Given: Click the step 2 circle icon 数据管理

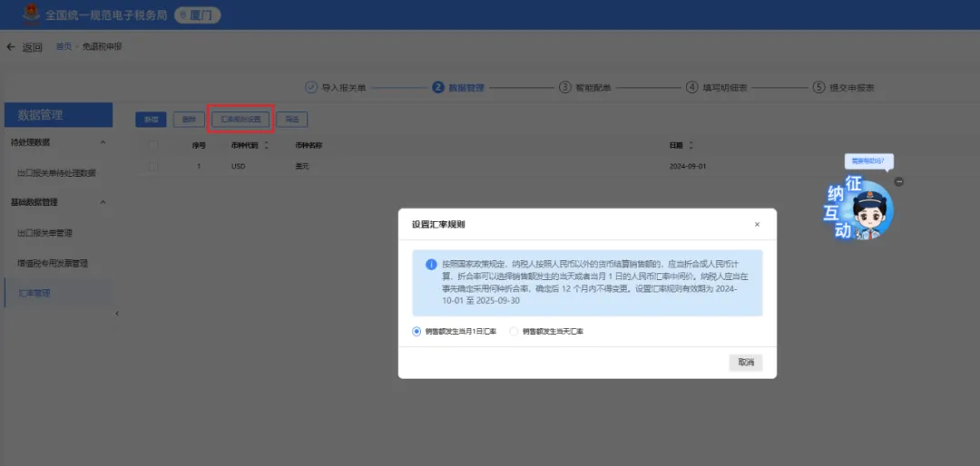Looking at the screenshot, I should coord(438,87).
